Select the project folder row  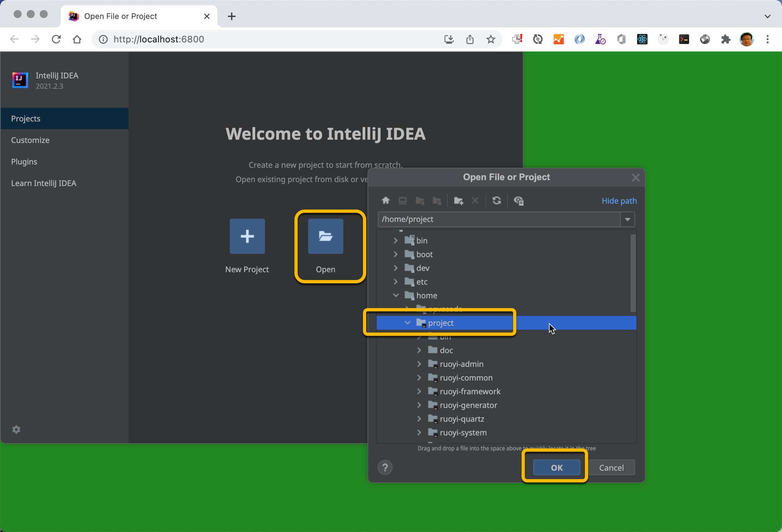click(506, 323)
